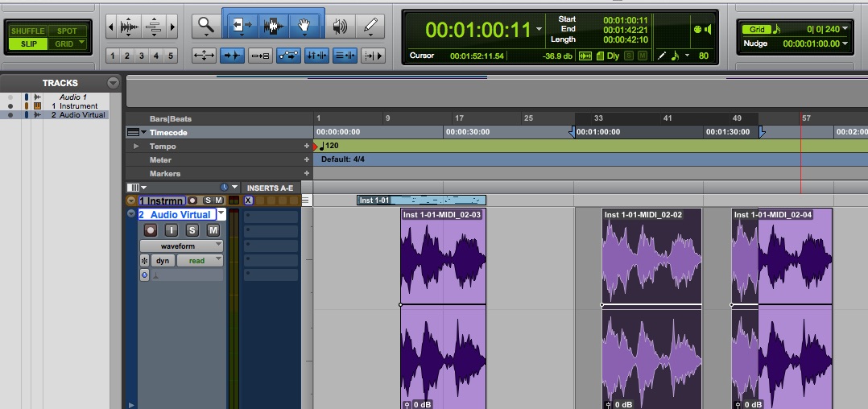Enable SHUFFLE edit mode
This screenshot has width=868, height=409.
pyautogui.click(x=27, y=31)
